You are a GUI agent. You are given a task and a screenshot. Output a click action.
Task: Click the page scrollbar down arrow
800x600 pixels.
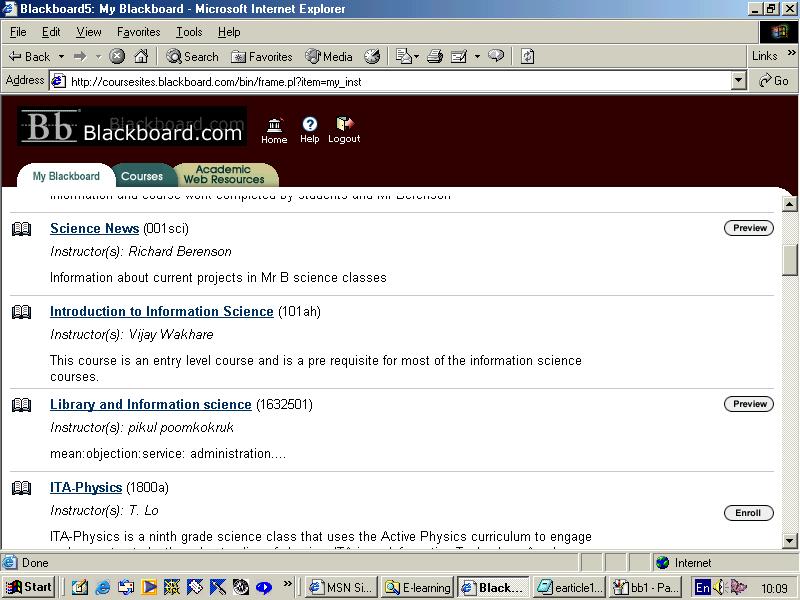pyautogui.click(x=789, y=541)
